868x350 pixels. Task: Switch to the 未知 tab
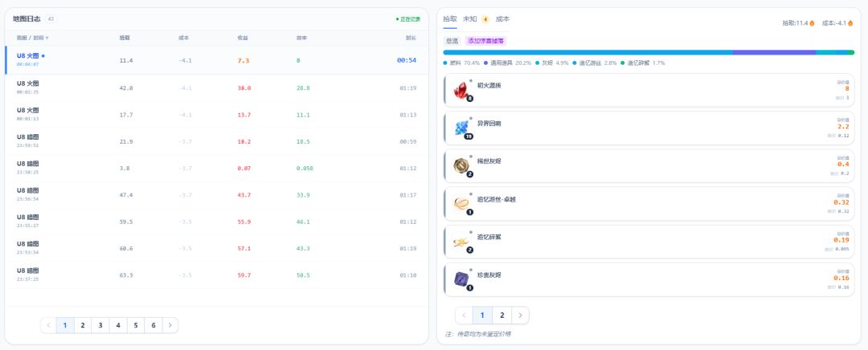[469, 18]
